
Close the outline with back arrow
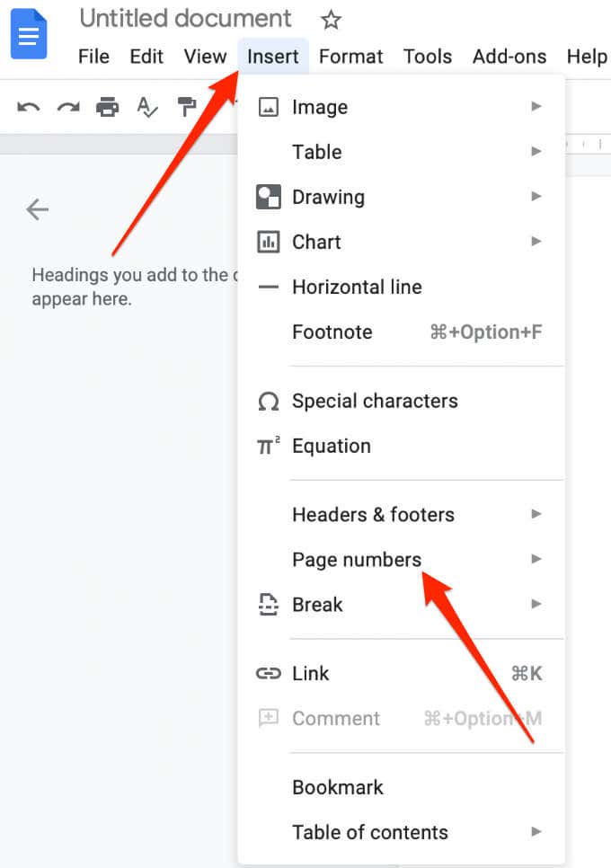pos(38,209)
